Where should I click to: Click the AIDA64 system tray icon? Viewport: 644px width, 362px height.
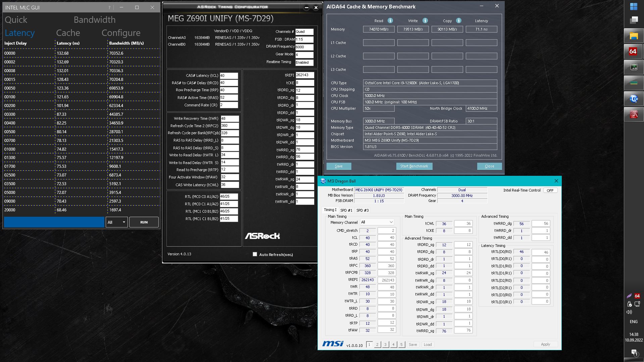pyautogui.click(x=637, y=296)
